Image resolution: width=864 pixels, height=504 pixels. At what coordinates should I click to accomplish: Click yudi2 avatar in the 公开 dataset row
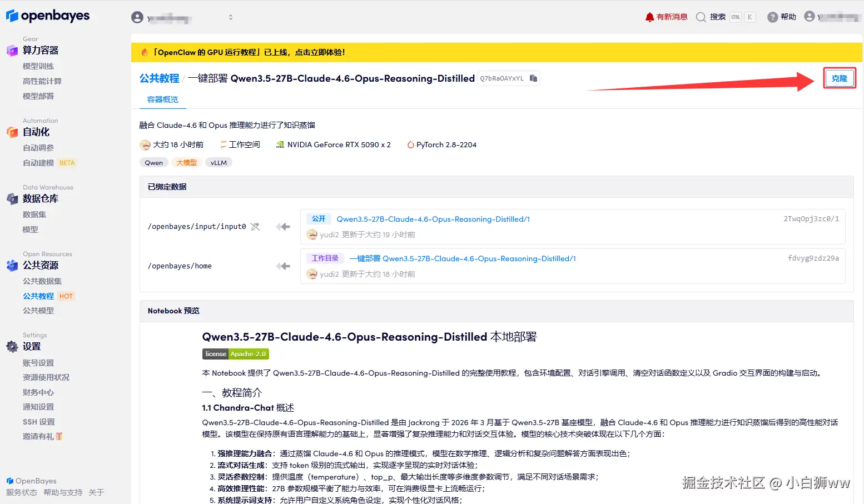point(312,234)
